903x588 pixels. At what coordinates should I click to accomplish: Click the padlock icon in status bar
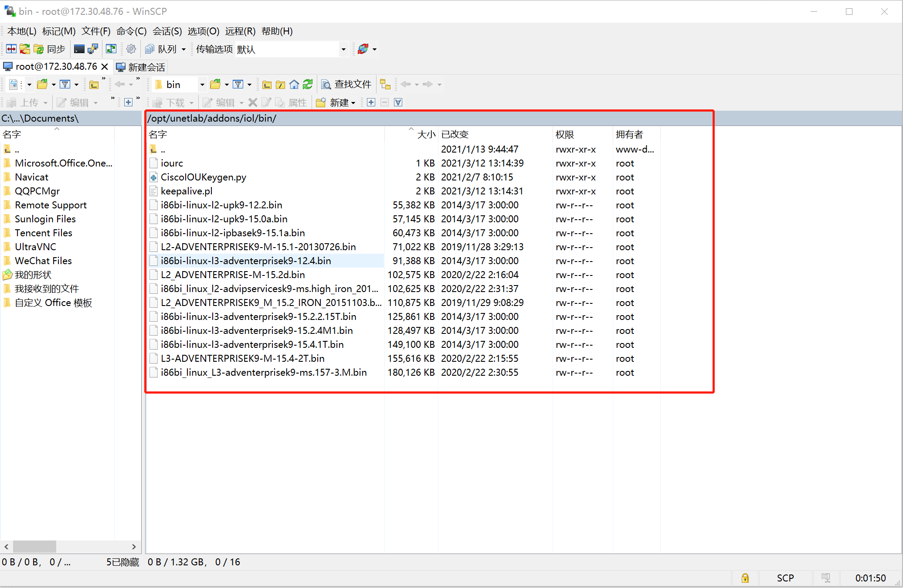pyautogui.click(x=745, y=578)
